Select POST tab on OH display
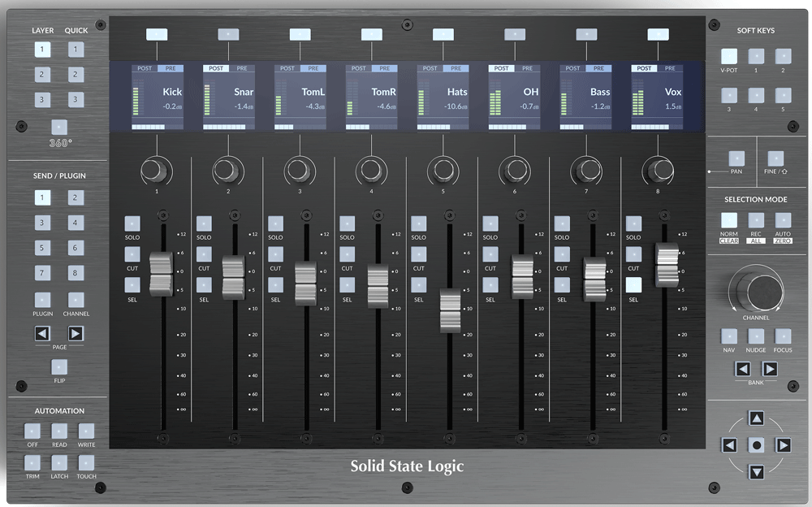This screenshot has height=507, width=812. 501,68
